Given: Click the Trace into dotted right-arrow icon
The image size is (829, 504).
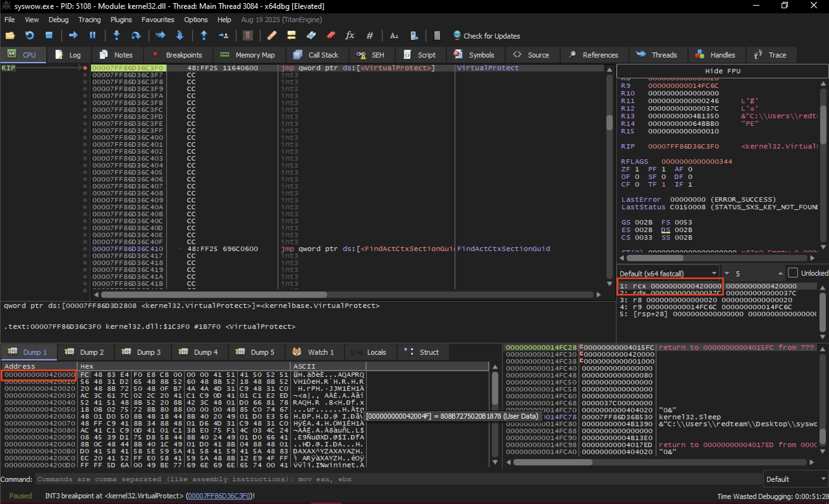Looking at the screenshot, I should click(161, 36).
